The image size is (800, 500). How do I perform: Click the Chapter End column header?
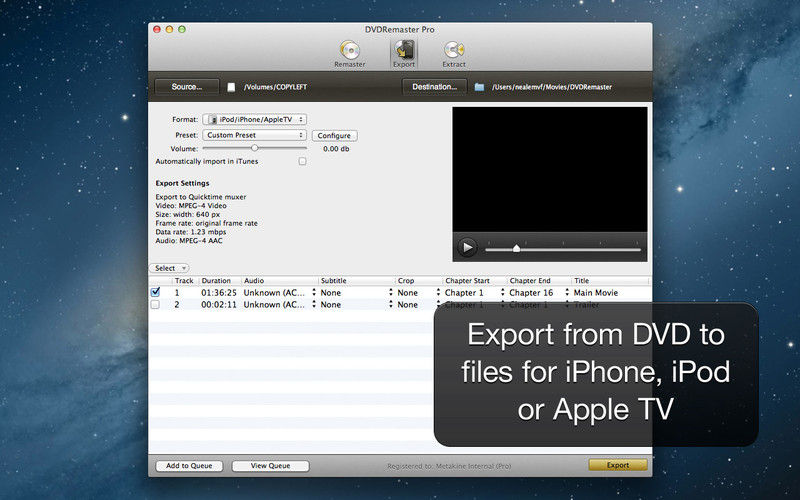539,281
